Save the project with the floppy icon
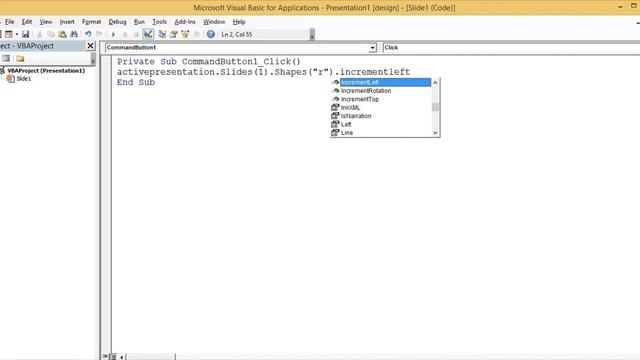 coord(25,34)
